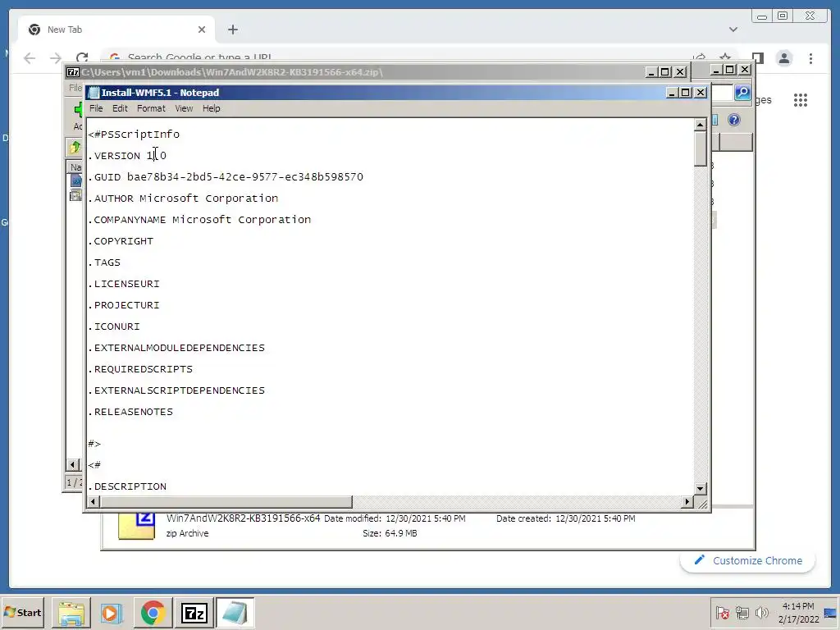Screen dimensions: 840x630
Task: Open Notepad Edit menu
Action: [120, 108]
